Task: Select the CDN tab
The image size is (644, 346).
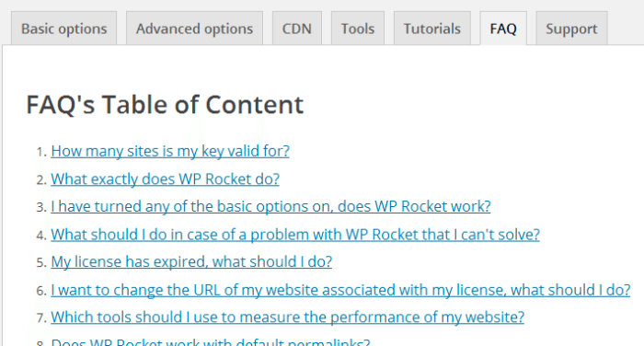Action: [x=297, y=29]
